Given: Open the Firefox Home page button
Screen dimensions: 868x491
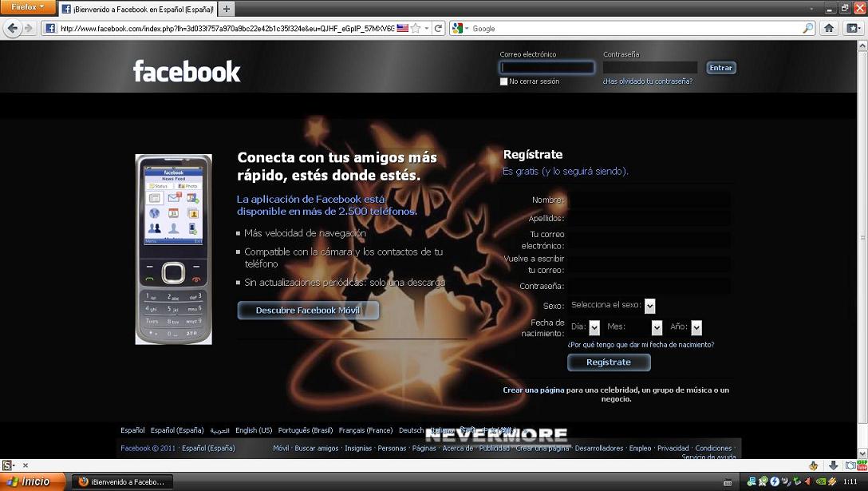Looking at the screenshot, I should [x=829, y=28].
